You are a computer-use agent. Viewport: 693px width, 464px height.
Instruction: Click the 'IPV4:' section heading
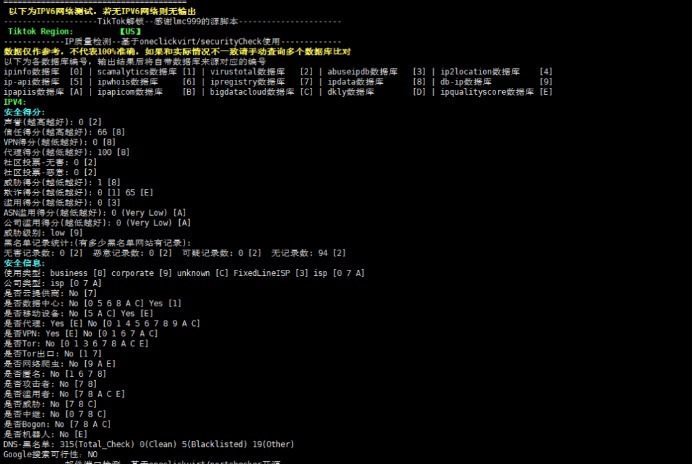[x=15, y=101]
